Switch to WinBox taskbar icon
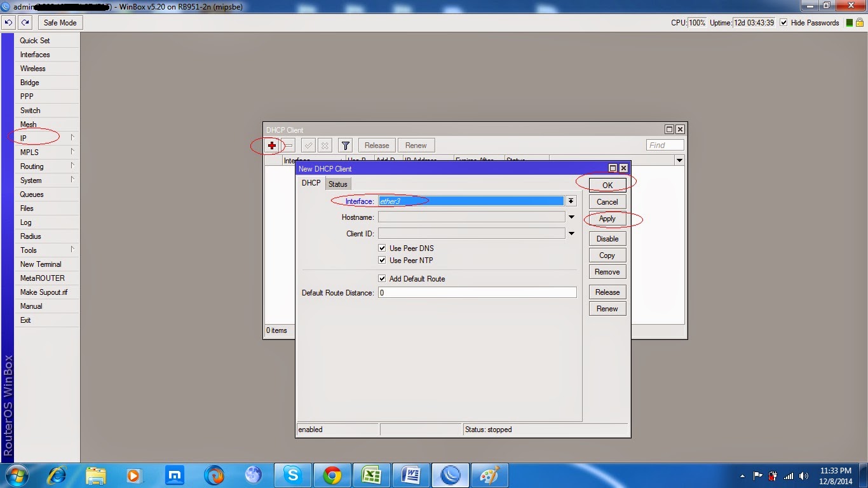Screen dimensions: 868x488 [x=451, y=475]
